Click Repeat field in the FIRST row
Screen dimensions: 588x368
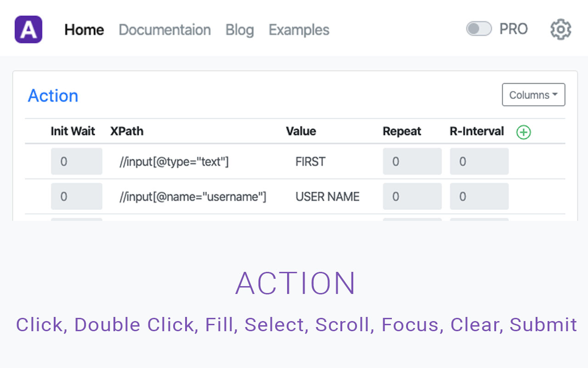(x=412, y=161)
